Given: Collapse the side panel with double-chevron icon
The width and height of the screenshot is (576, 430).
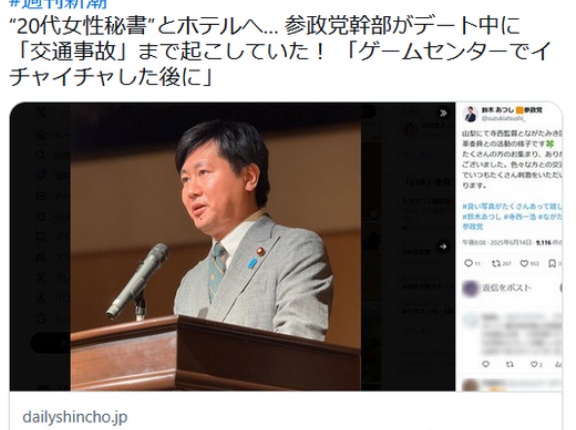Looking at the screenshot, I should [x=443, y=113].
